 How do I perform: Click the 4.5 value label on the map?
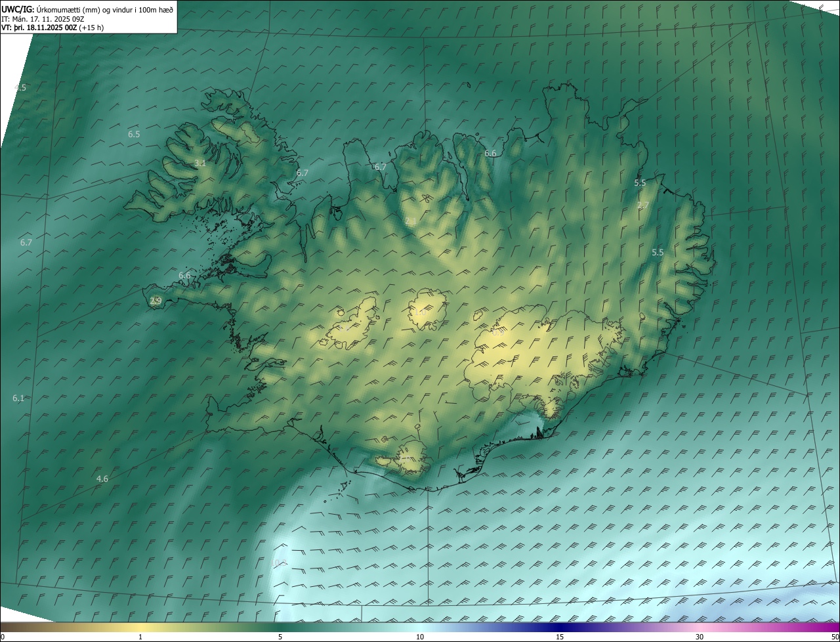[20, 87]
